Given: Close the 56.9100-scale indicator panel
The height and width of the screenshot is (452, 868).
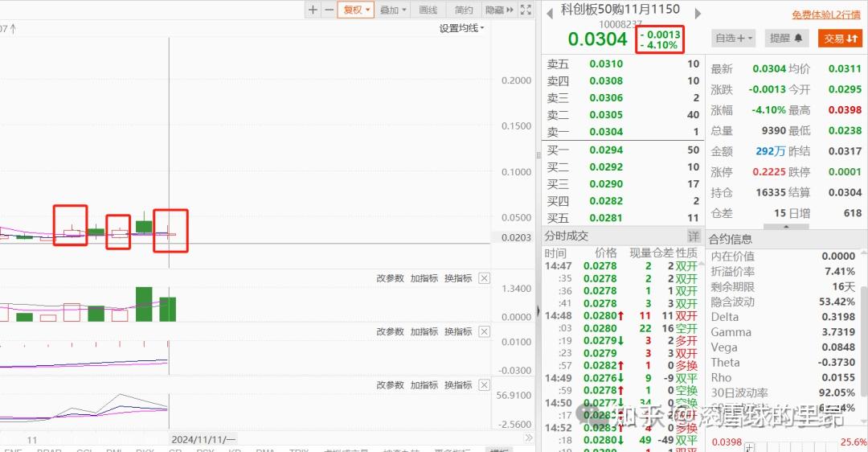Looking at the screenshot, I should point(485,384).
